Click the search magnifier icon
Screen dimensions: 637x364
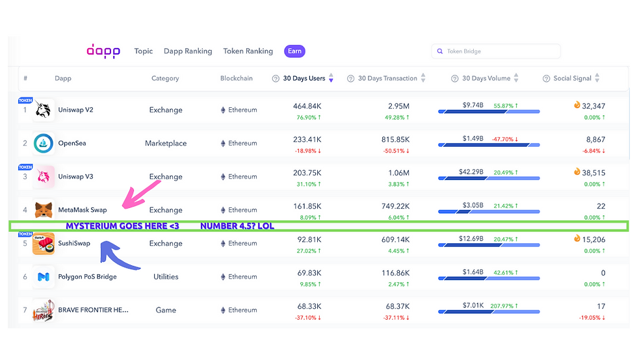(x=439, y=51)
